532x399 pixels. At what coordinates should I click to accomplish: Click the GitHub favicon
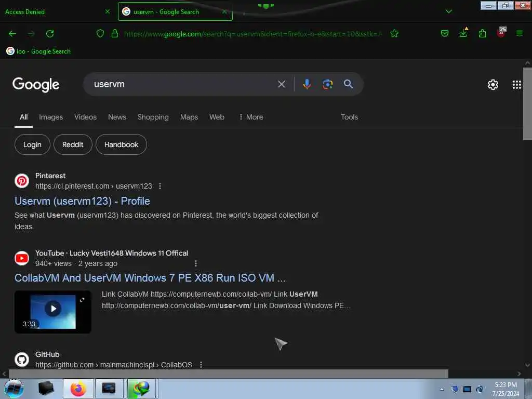pyautogui.click(x=22, y=360)
